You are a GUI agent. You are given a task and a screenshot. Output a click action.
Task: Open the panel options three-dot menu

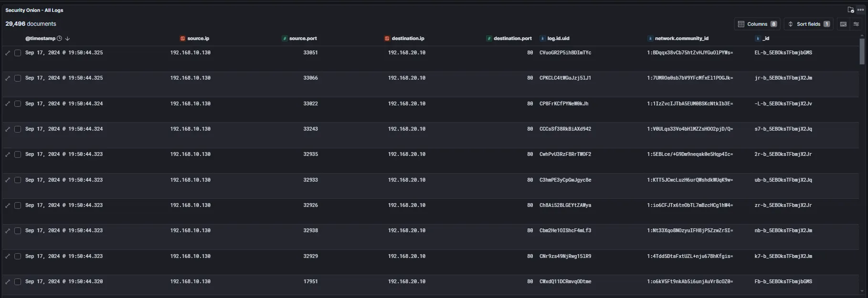click(x=860, y=10)
